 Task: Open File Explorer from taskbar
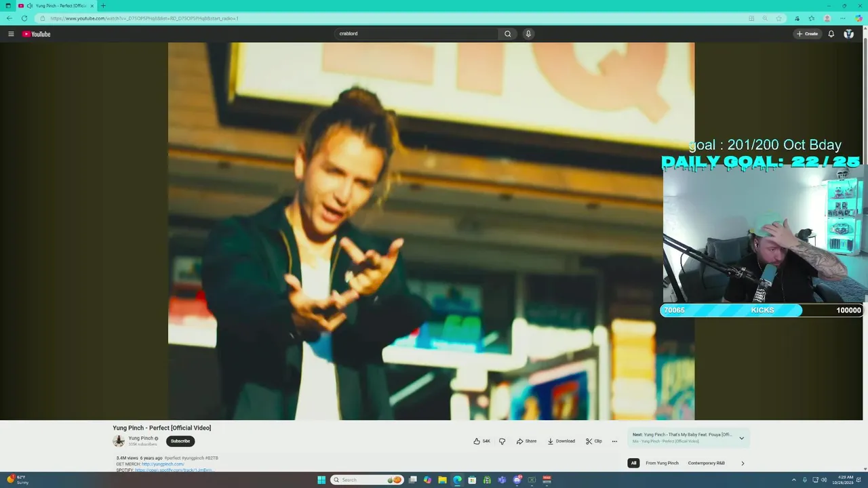[x=442, y=480]
